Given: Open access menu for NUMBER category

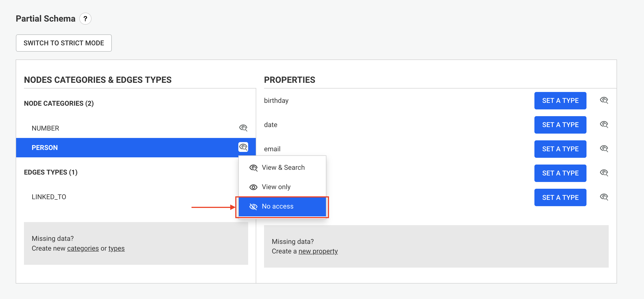Looking at the screenshot, I should coord(243,128).
